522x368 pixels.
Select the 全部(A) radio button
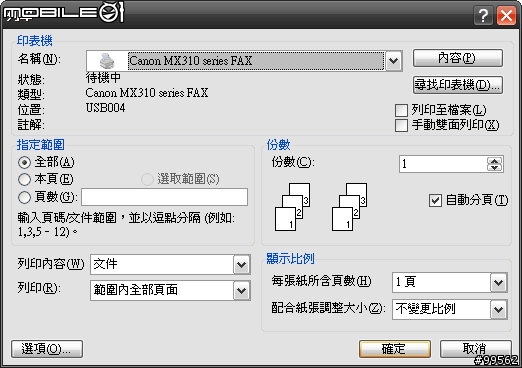(x=24, y=163)
